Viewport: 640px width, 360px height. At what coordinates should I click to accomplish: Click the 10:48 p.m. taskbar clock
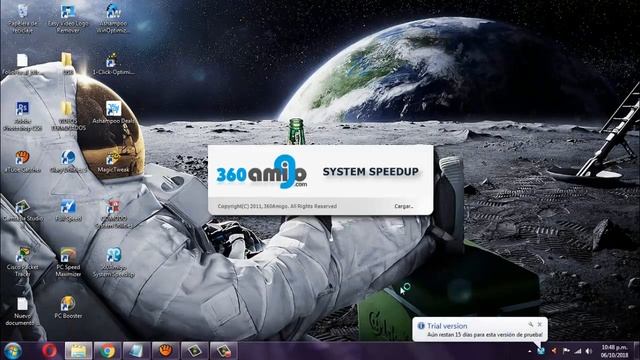[x=614, y=351]
